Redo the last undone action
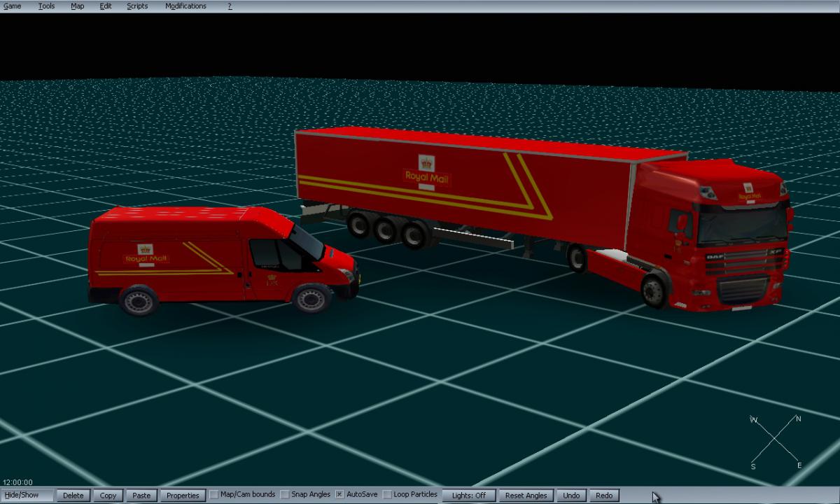 (604, 496)
